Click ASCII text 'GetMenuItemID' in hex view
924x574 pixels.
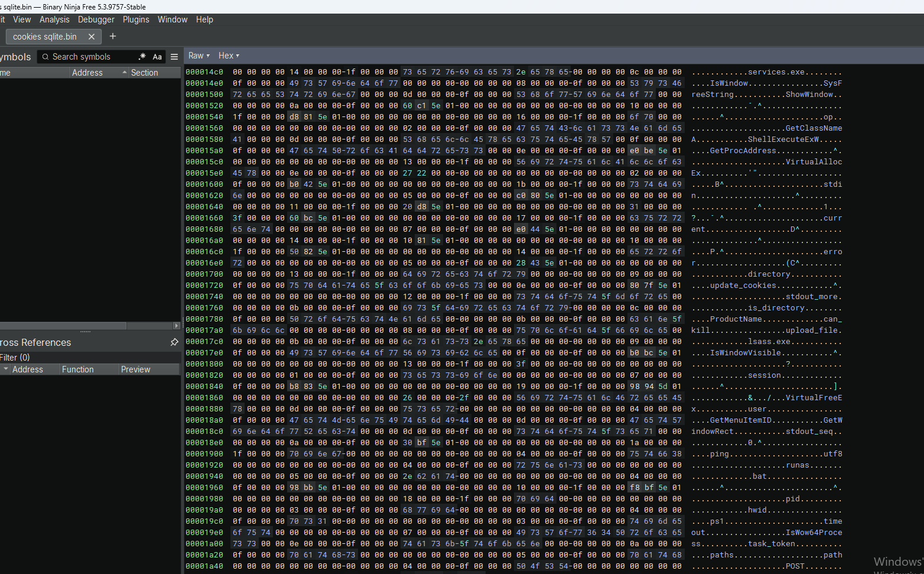[x=741, y=420]
